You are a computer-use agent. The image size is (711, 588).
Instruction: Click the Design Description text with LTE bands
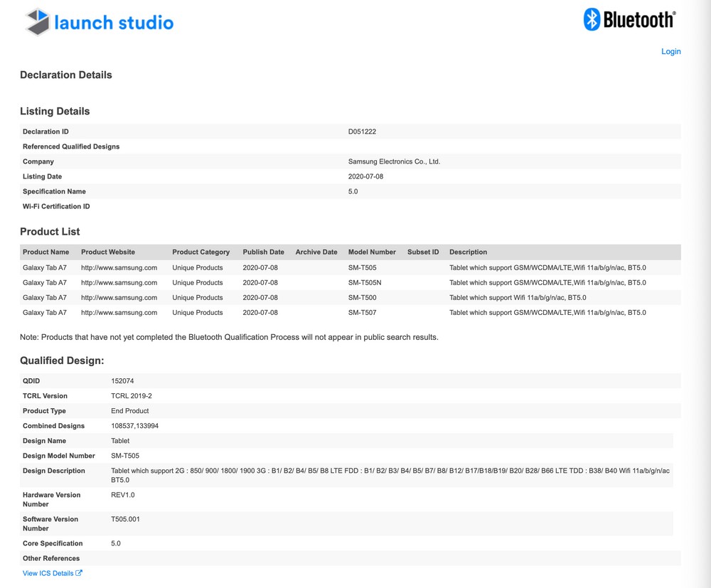click(x=390, y=475)
